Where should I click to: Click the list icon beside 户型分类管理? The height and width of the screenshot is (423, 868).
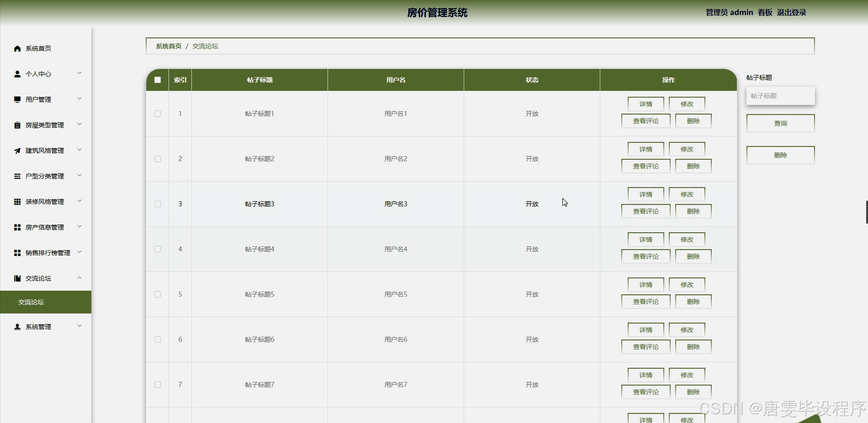point(17,176)
